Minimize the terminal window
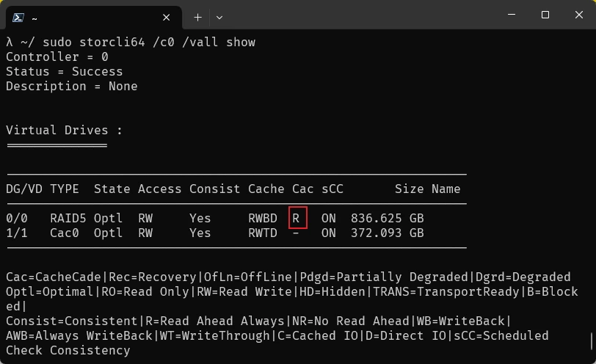The width and height of the screenshot is (596, 364). pyautogui.click(x=512, y=15)
